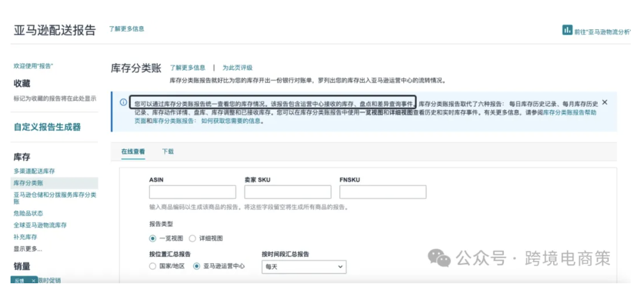
Task: Dismiss the blue notice with the X
Action: (605, 102)
